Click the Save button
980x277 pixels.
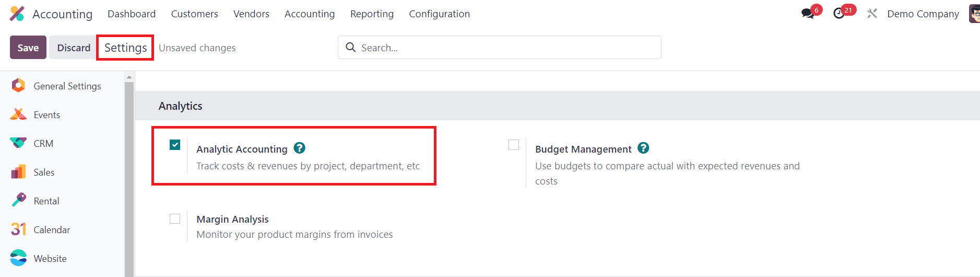pos(28,48)
